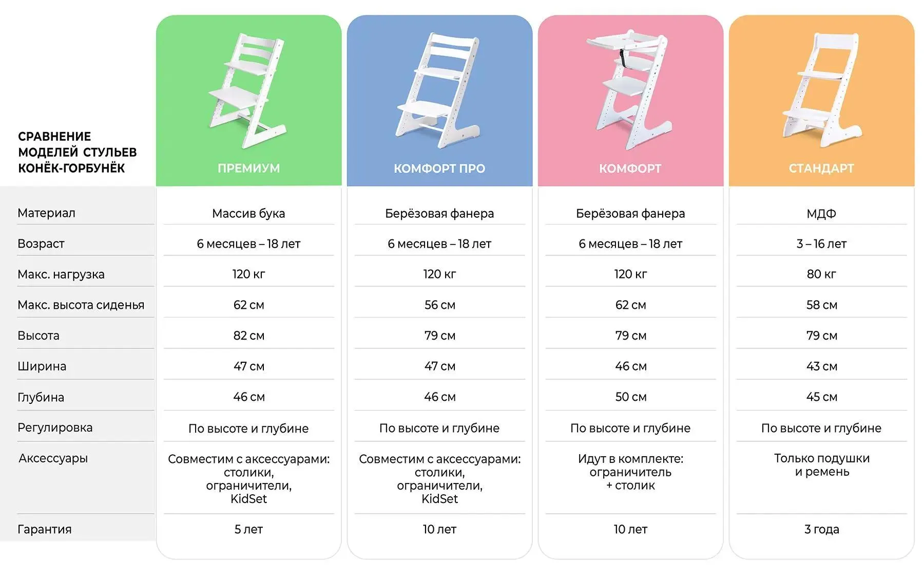Click the Возраст row label
This screenshot has width=924, height=578.
click(x=41, y=244)
